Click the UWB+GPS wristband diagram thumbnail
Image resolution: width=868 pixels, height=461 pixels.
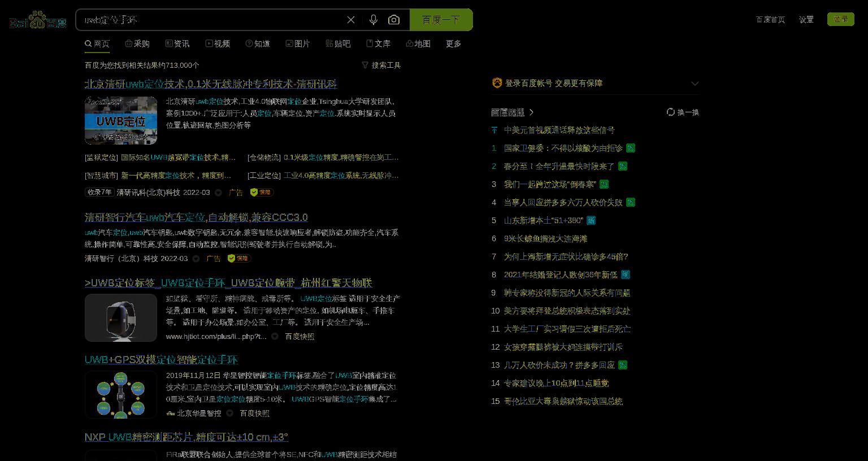[121, 394]
